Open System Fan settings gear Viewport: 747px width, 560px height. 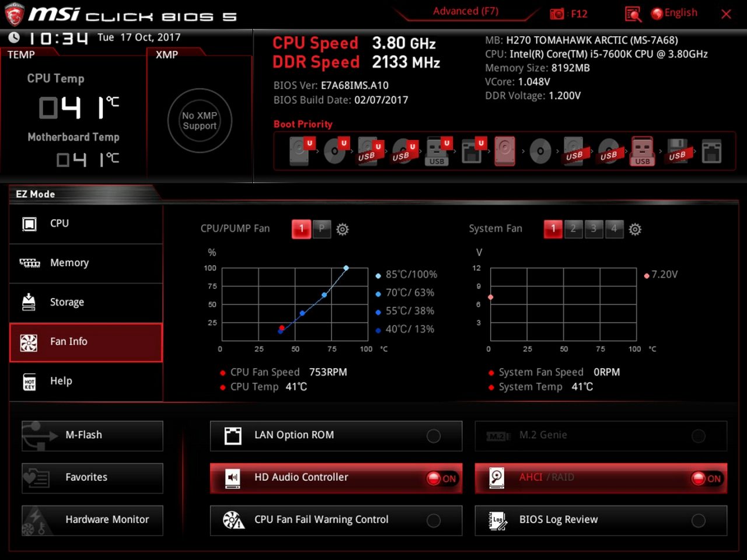[635, 229]
